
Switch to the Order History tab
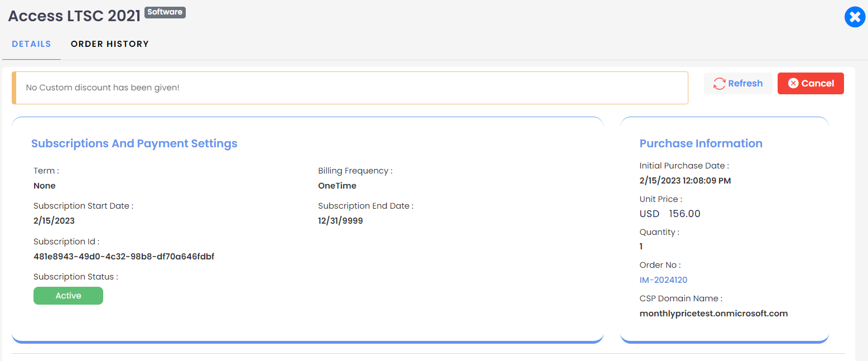[x=110, y=44]
